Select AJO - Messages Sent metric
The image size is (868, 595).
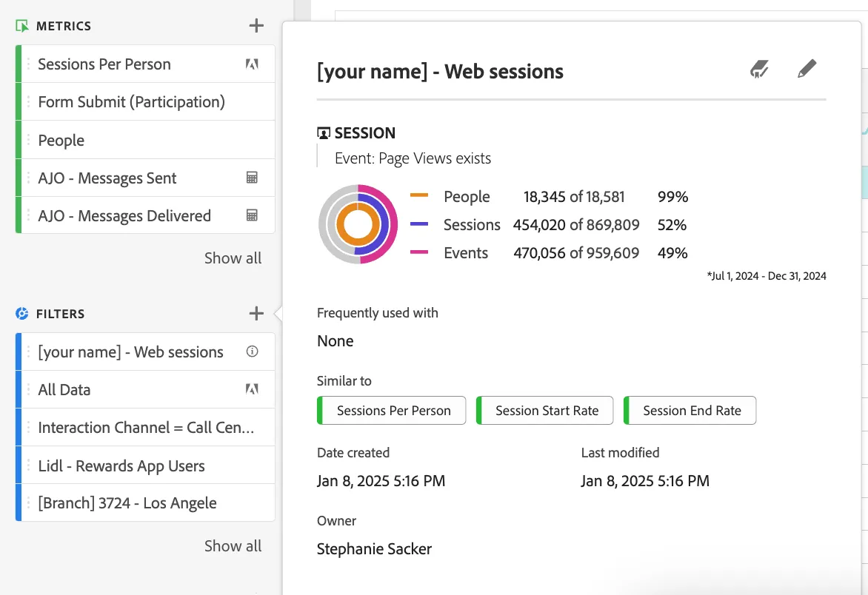click(x=146, y=178)
